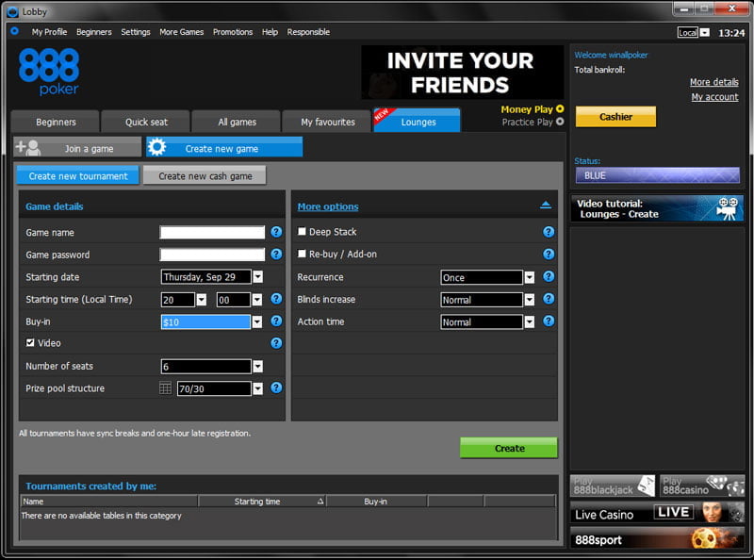Viewport: 754px width, 560px height.
Task: Click the help icon for Action time
Action: pos(549,321)
